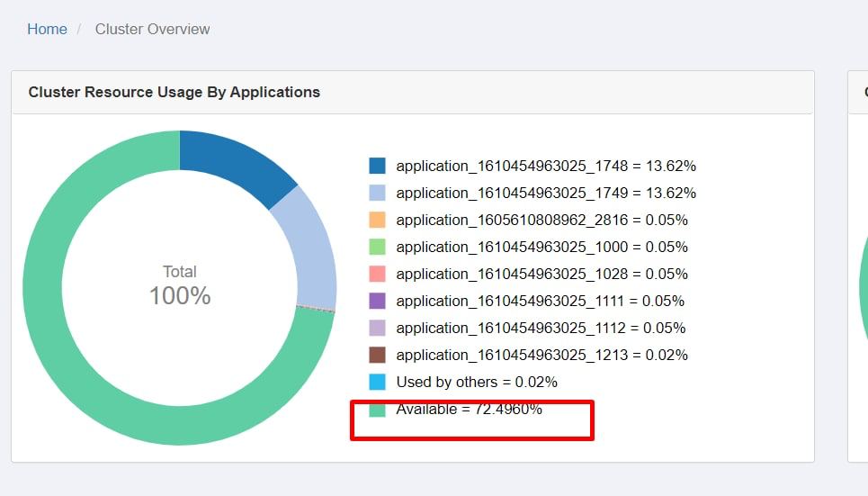Click the pink swatch for application 1028
This screenshot has width=868, height=496.
click(378, 274)
